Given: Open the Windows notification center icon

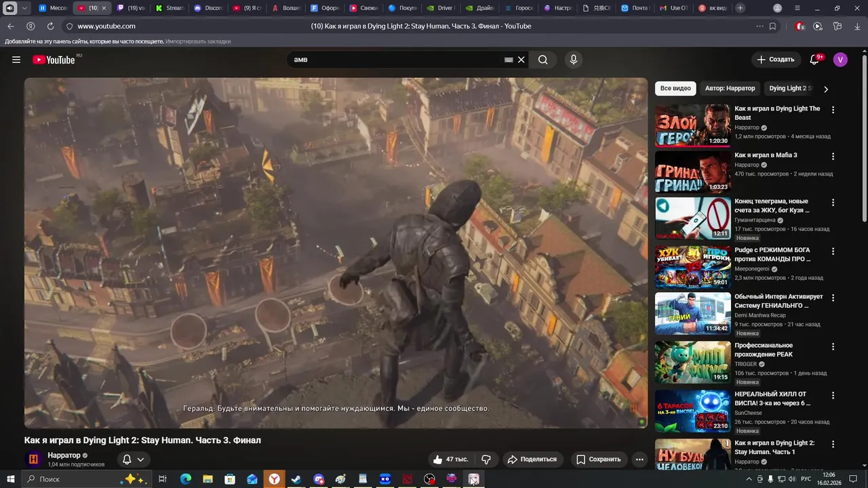Looking at the screenshot, I should (x=853, y=479).
